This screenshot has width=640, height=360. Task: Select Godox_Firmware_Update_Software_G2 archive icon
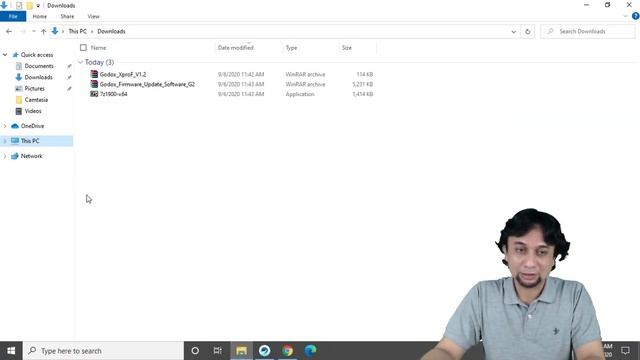94,84
